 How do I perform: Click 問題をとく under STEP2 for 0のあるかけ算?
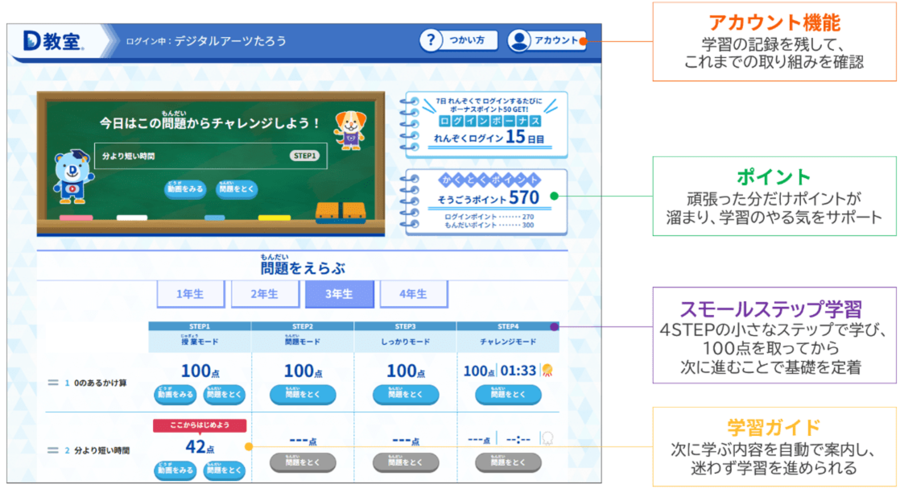click(302, 394)
